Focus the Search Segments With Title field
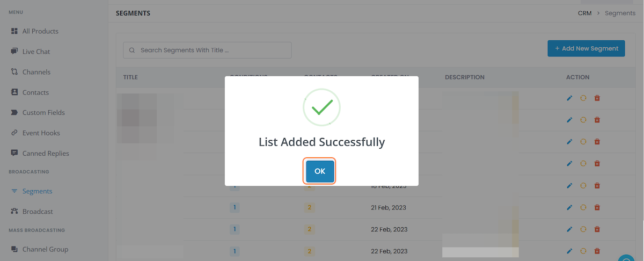Screen dimensions: 644x261 pos(207,50)
